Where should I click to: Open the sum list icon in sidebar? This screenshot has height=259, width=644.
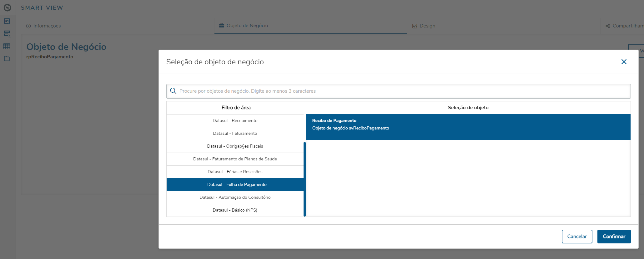point(7,34)
